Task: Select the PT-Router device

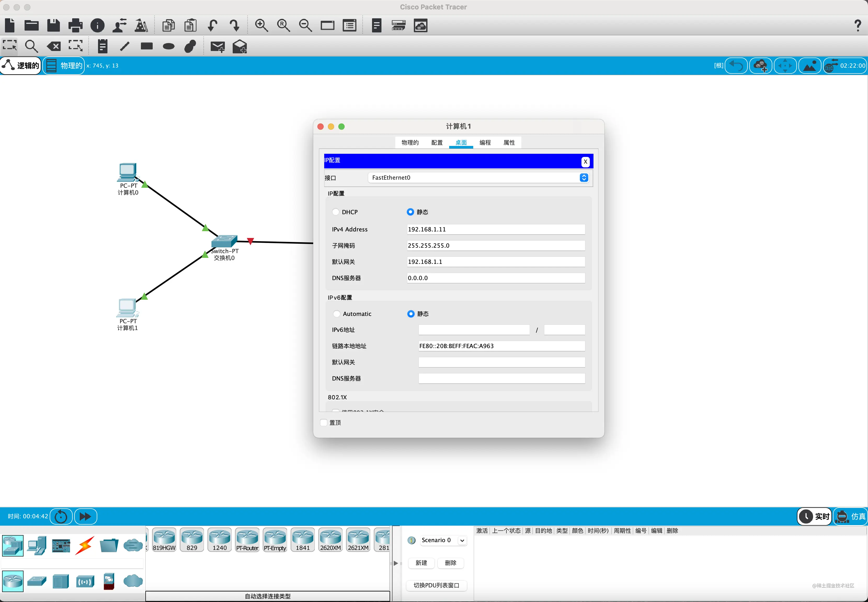Action: click(247, 540)
